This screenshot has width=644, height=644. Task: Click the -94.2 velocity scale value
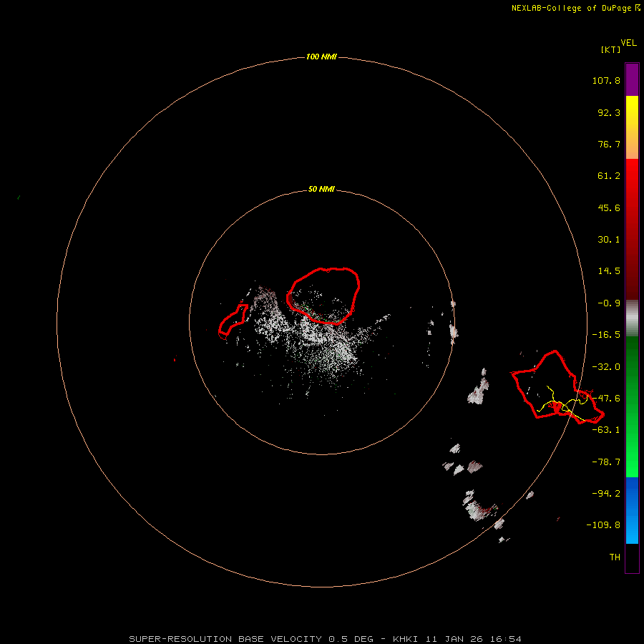click(606, 493)
